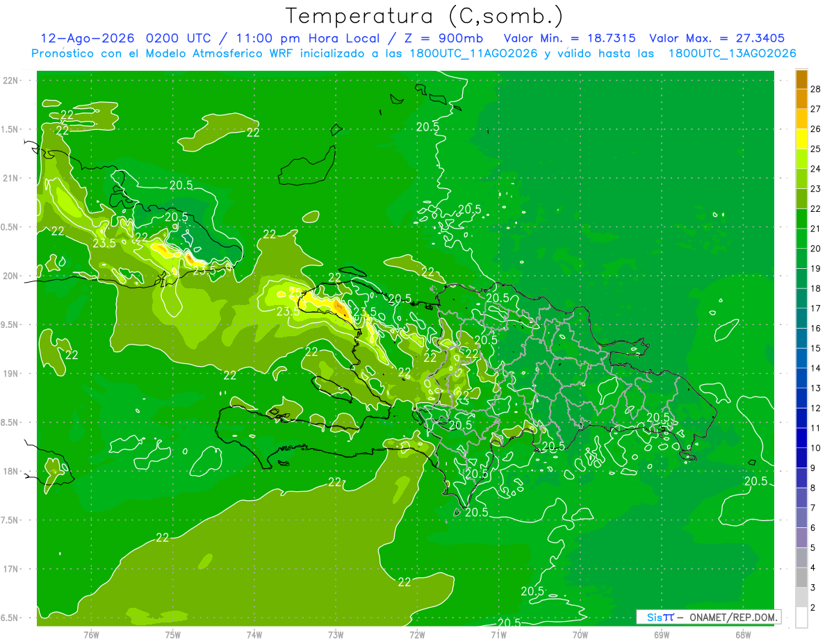Select the "Z = 900mb" pressure level text
Screen dimensions: 834x644
click(x=443, y=38)
